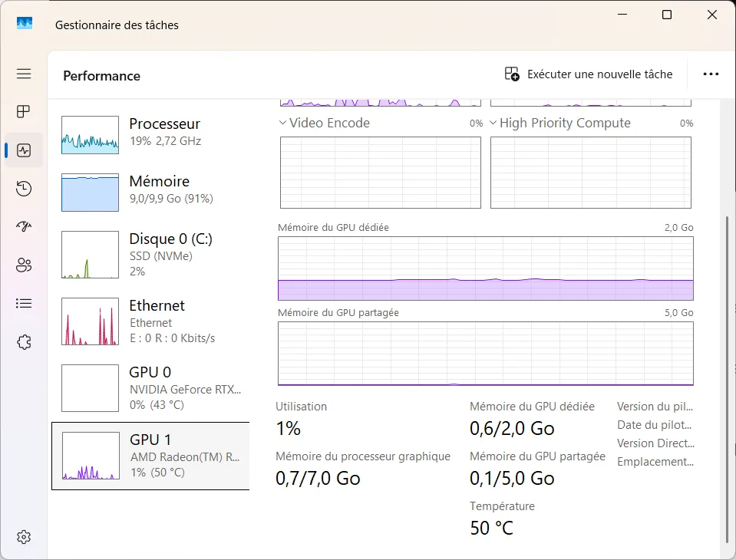Click the Version Direct... label

coord(655,443)
